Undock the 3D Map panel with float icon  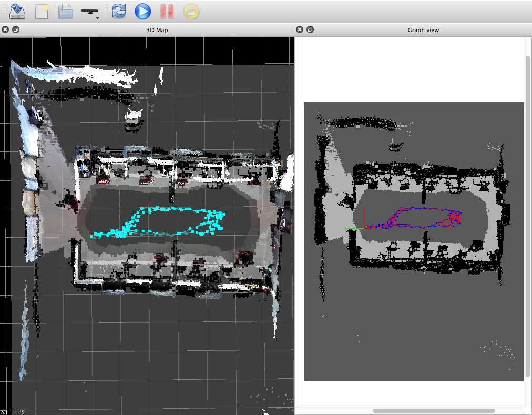(x=15, y=30)
